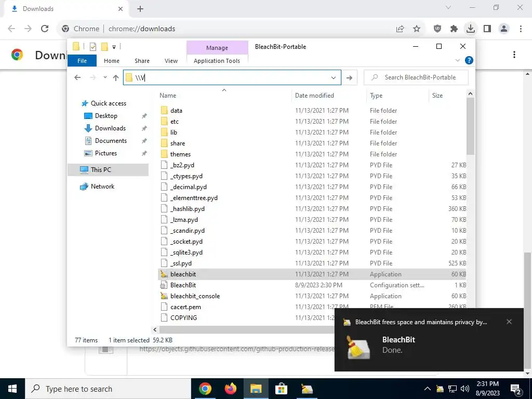The width and height of the screenshot is (532, 399).
Task: Open the notification center icon
Action: click(x=516, y=389)
